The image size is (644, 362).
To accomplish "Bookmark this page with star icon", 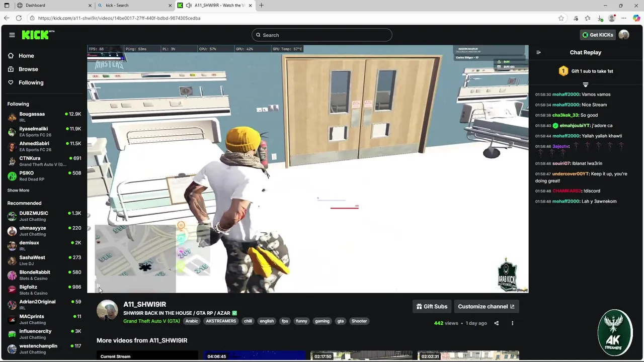I will coord(561,18).
